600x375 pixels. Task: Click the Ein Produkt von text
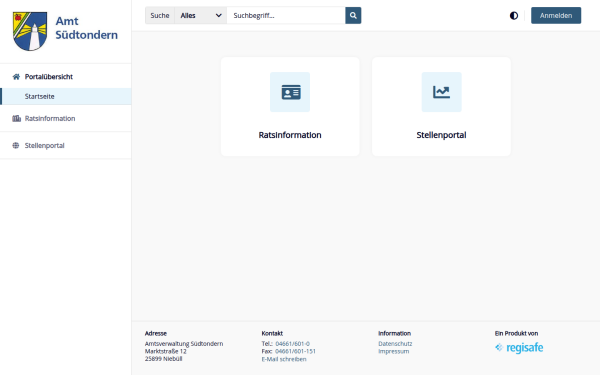[516, 333]
